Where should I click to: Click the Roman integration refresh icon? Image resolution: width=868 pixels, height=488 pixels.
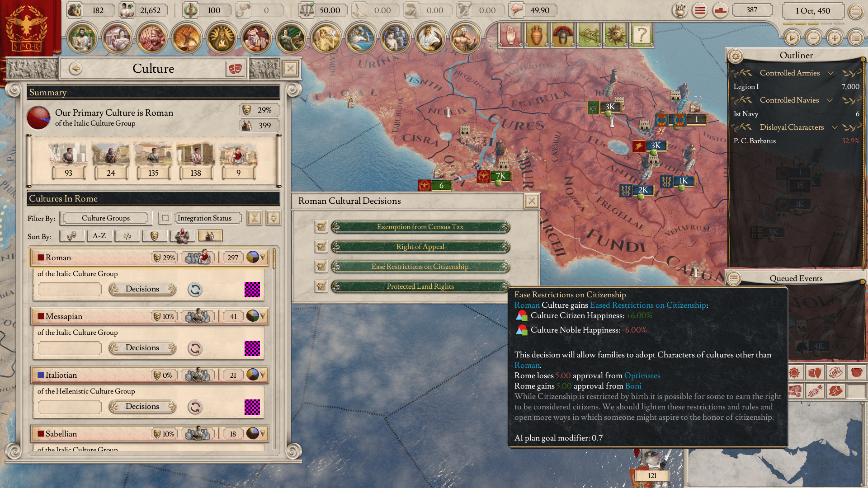195,290
